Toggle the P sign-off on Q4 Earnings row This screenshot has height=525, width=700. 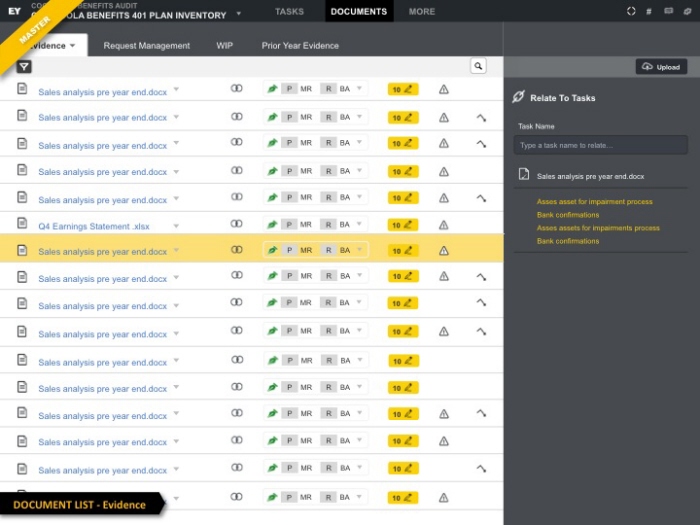coord(290,224)
